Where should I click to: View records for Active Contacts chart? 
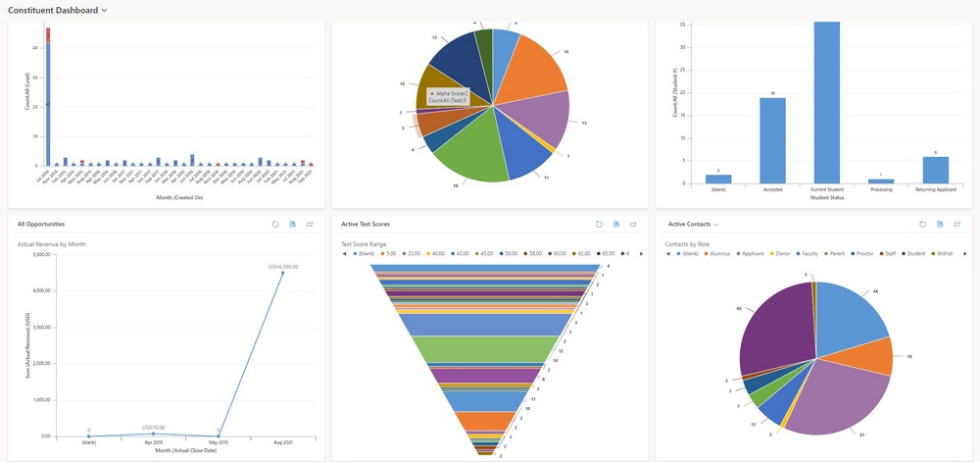pyautogui.click(x=940, y=224)
